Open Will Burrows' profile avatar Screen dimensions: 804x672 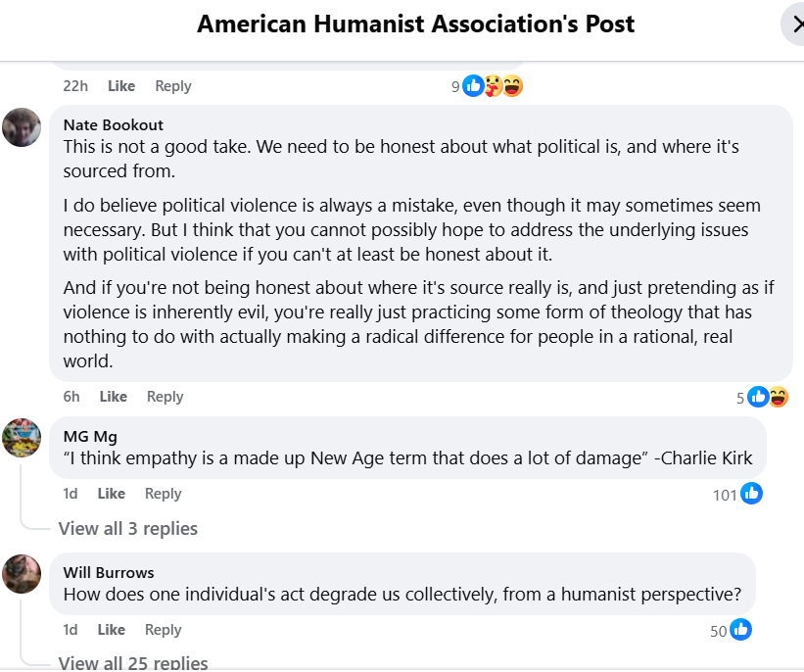pos(22,574)
